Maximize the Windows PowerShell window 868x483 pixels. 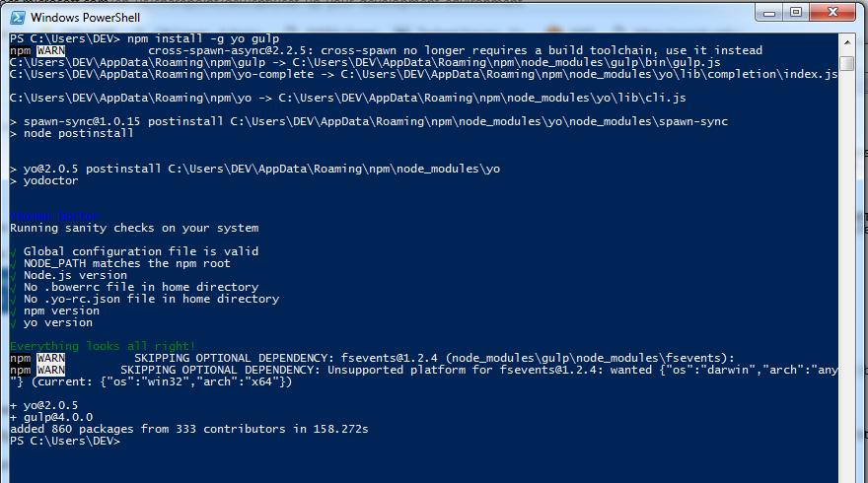tap(795, 12)
